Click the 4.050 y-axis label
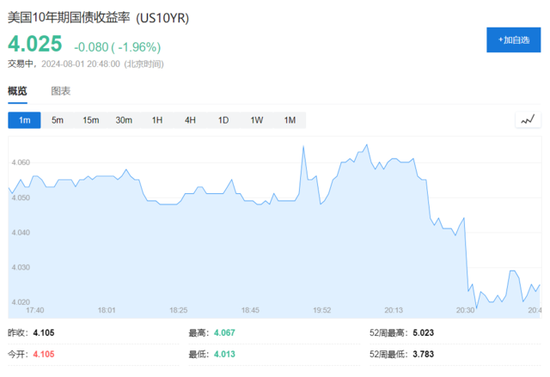The image size is (550, 377). 21,197
